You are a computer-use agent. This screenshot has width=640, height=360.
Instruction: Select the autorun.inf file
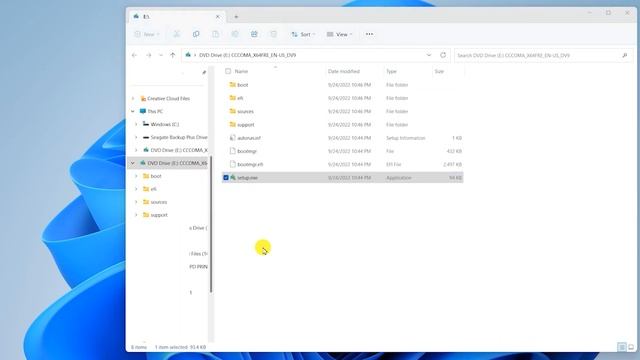(x=249, y=138)
